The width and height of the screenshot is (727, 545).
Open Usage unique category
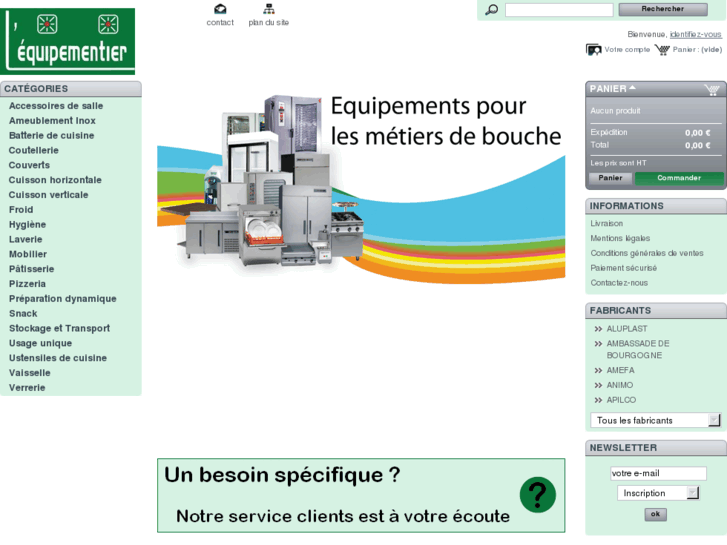(40, 343)
